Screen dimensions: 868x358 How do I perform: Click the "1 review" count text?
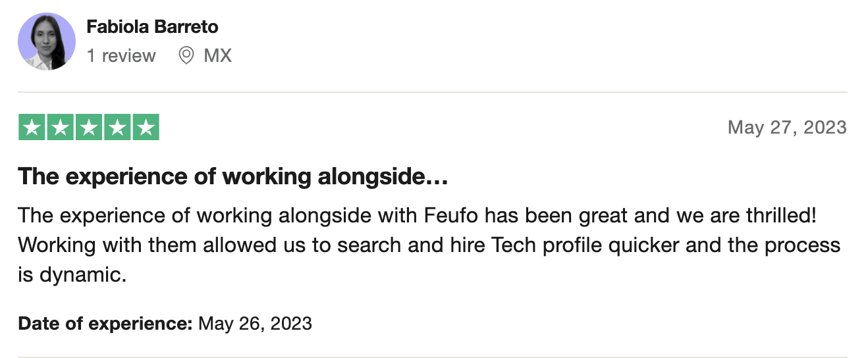click(121, 55)
